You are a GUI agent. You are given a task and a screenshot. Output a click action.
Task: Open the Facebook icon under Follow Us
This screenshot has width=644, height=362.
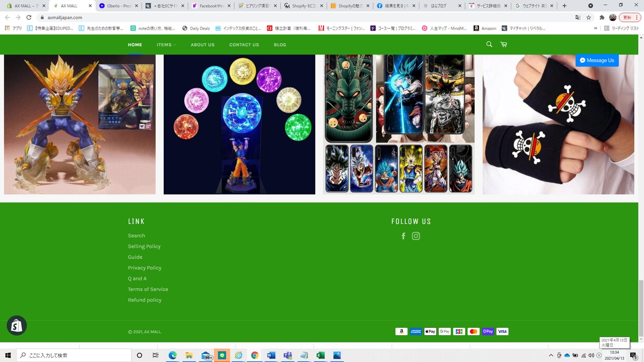tap(403, 236)
